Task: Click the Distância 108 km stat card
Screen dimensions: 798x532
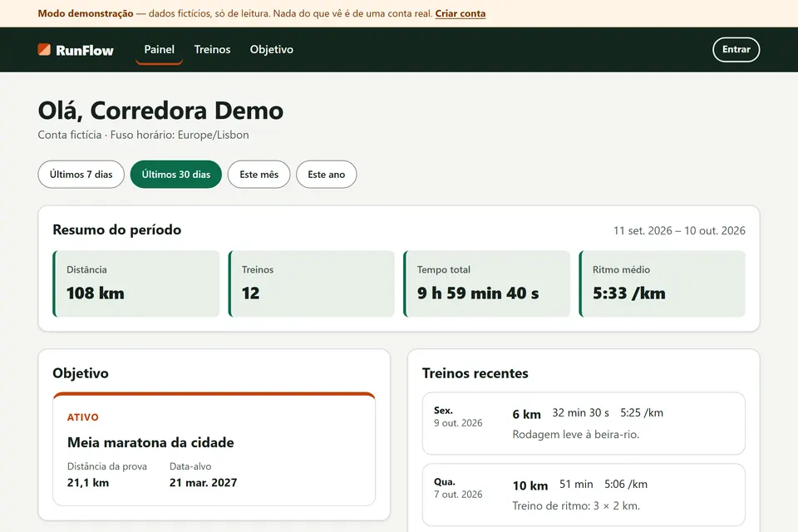Action: 136,283
